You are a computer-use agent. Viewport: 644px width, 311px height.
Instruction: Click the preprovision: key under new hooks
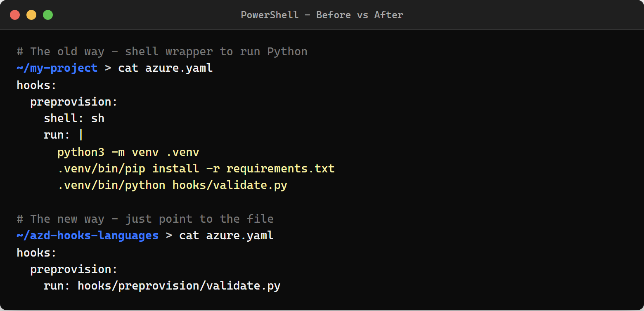[x=73, y=269]
